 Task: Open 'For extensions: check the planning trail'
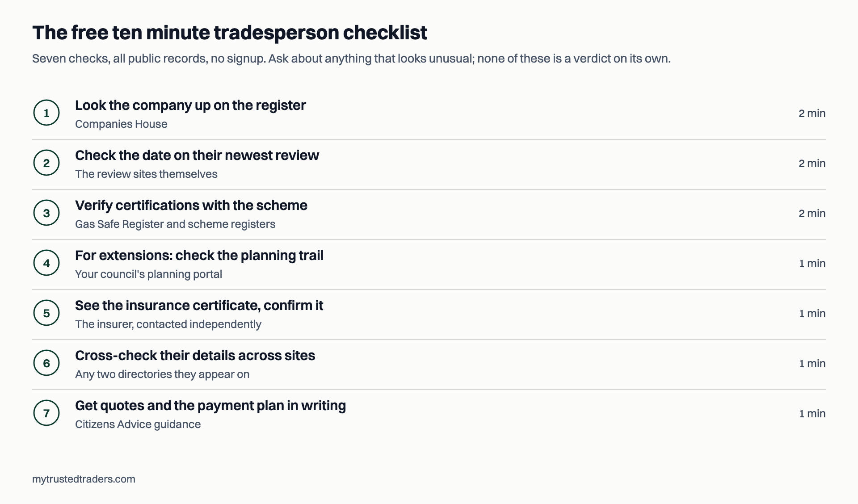(199, 256)
